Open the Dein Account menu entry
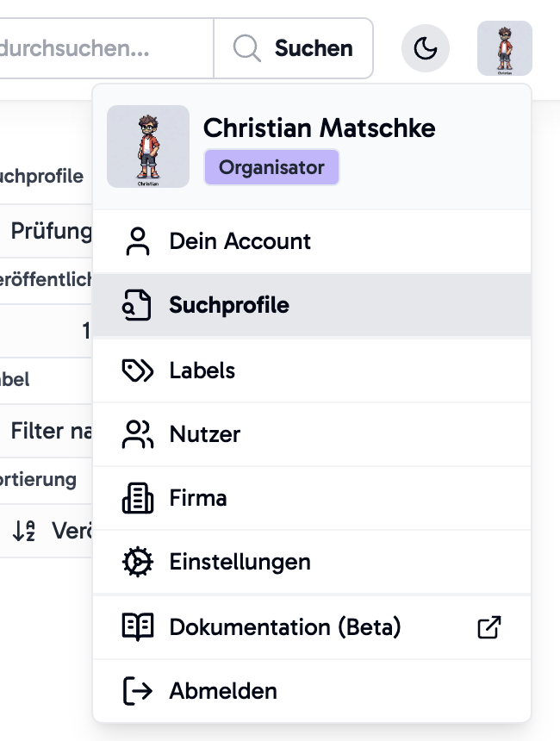The width and height of the screenshot is (560, 741). coord(240,241)
